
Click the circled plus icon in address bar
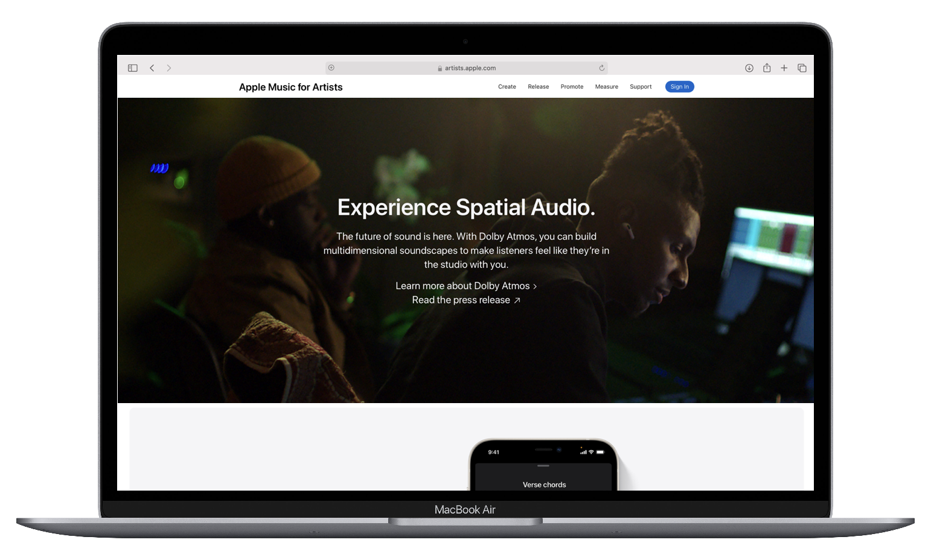(331, 68)
